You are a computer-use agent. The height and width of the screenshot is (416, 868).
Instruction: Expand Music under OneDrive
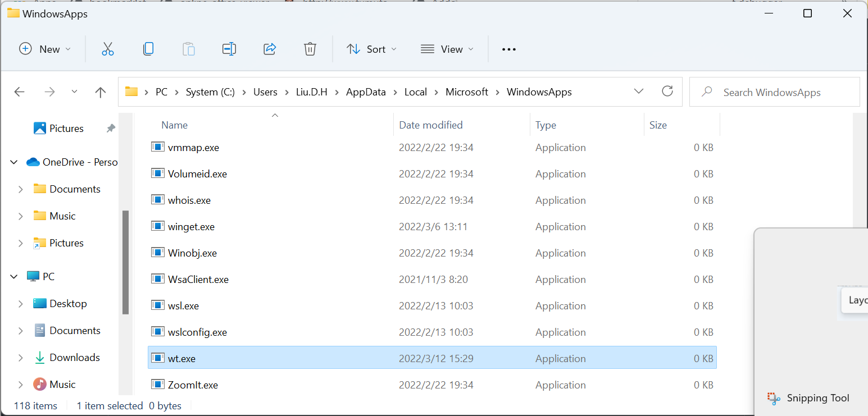(x=21, y=216)
